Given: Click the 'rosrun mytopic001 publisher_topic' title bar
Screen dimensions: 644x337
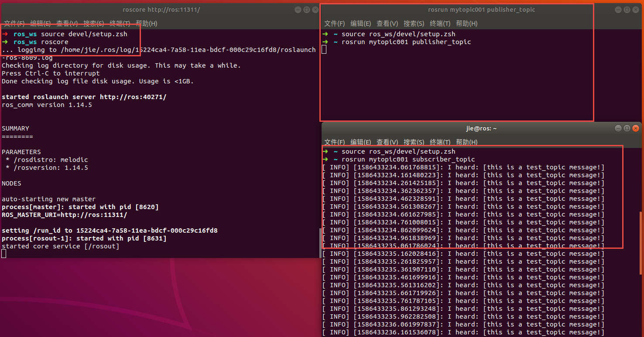Looking at the screenshot, I should pyautogui.click(x=481, y=10).
